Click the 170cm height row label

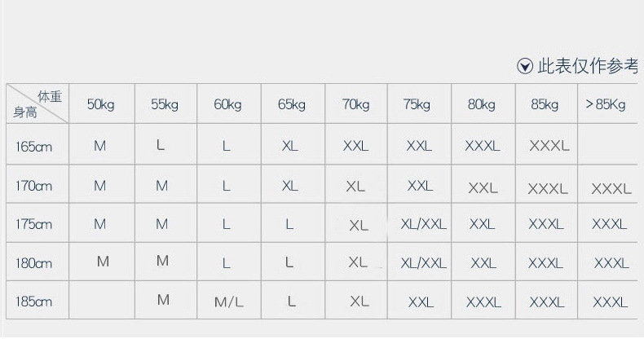[x=34, y=186]
